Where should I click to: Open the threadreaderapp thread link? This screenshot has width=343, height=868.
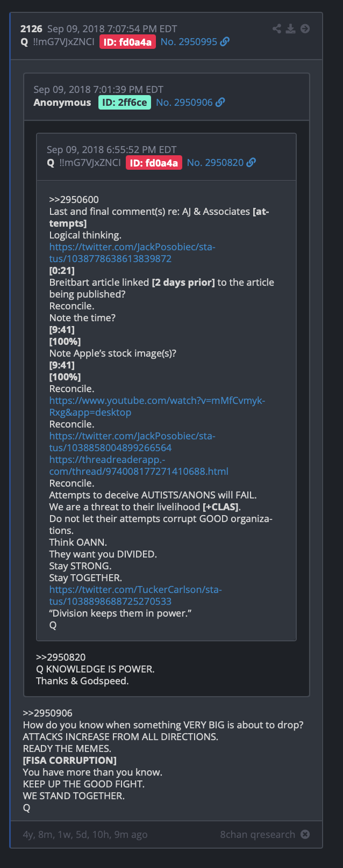pos(139,466)
